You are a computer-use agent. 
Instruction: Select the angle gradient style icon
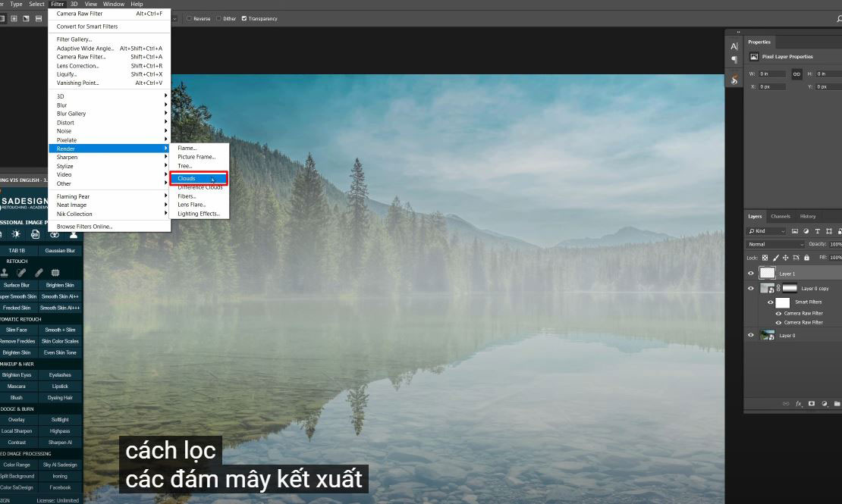(x=26, y=18)
